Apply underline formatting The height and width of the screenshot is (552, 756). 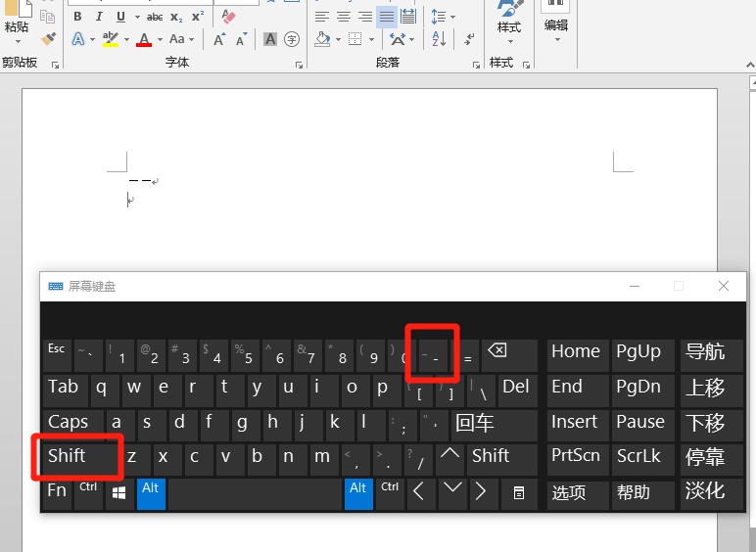(120, 17)
